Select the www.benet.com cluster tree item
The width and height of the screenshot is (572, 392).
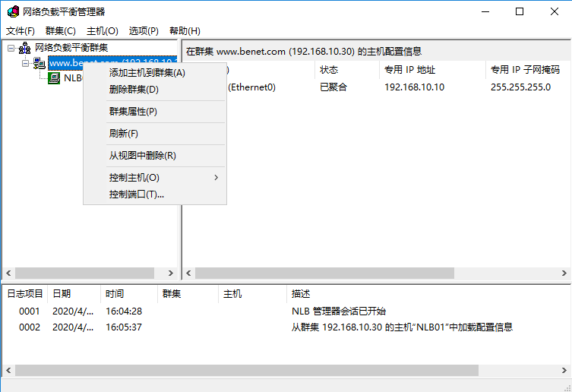click(x=112, y=63)
